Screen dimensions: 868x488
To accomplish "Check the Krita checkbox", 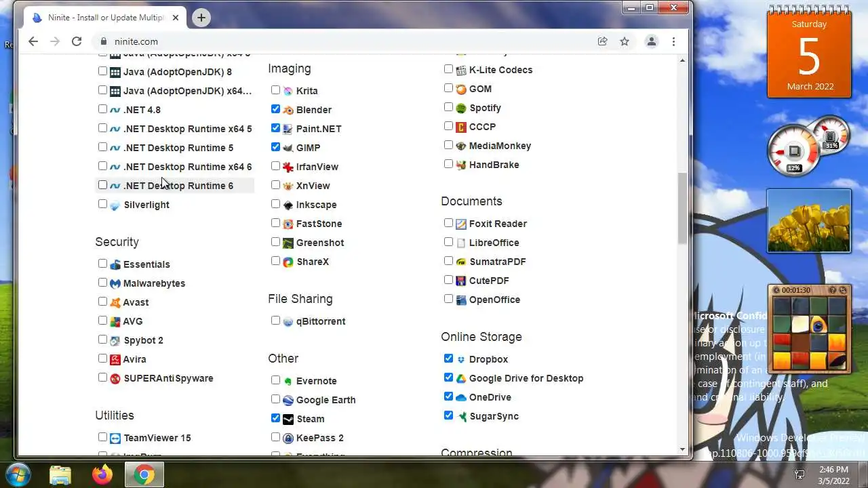I will tap(275, 90).
